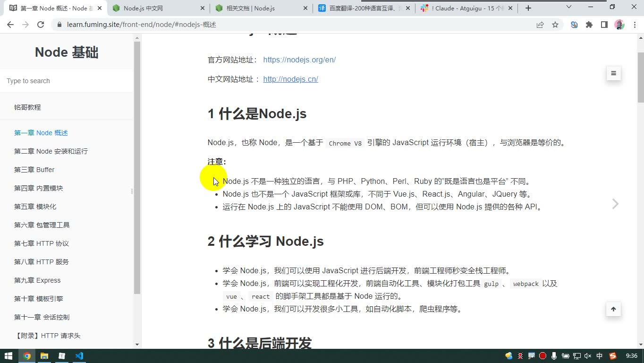Click the 1 什么是Node.js heading
This screenshot has width=644, height=363.
coord(257,114)
